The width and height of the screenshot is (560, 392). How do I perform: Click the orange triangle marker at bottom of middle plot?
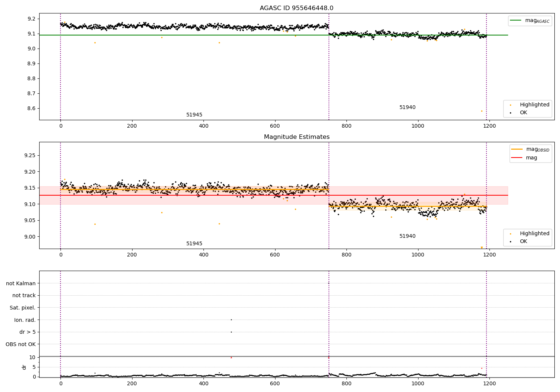[482, 248]
